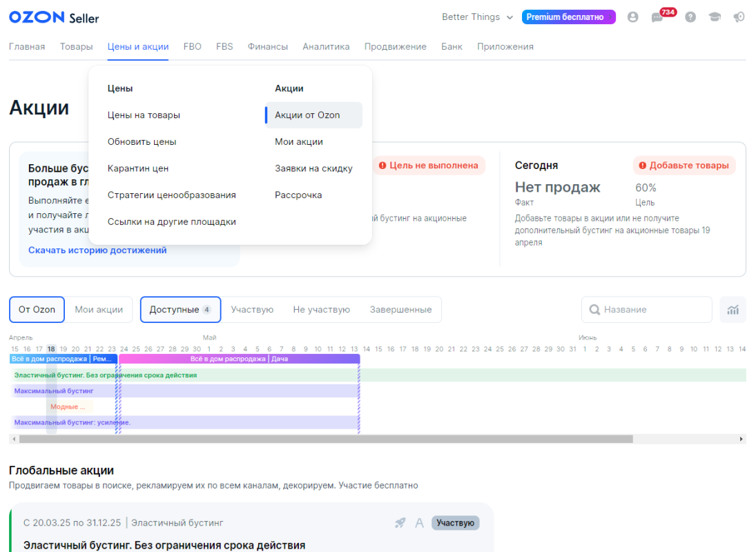
Task: Select the Участвую filter tab
Action: 252,310
